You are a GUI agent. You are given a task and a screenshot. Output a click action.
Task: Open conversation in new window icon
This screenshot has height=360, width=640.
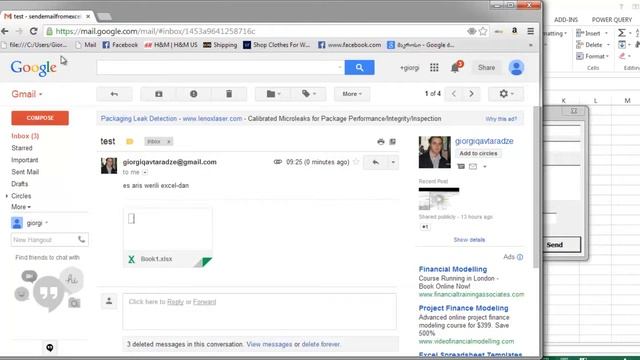coord(393,142)
